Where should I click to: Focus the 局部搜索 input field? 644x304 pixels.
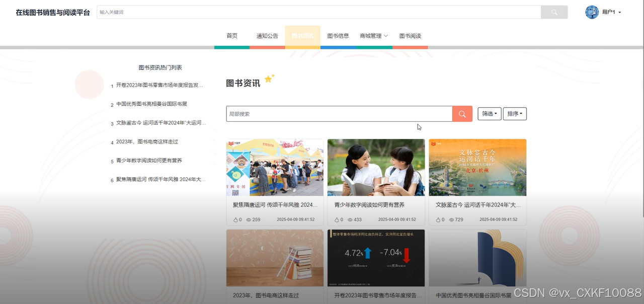pos(339,114)
